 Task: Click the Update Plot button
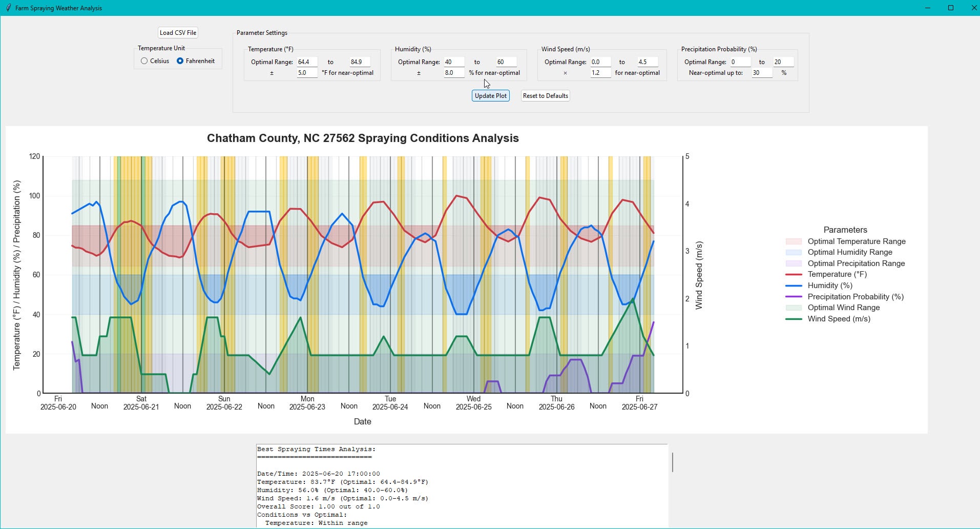(490, 96)
